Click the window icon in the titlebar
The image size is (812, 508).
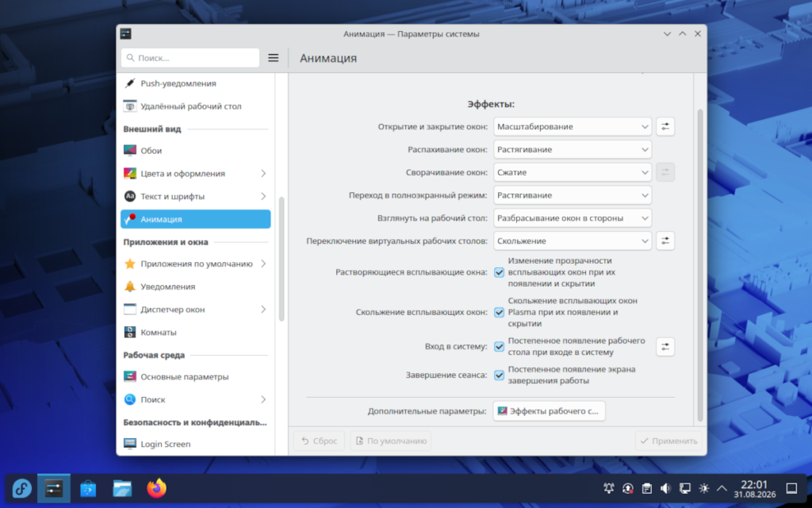click(125, 33)
